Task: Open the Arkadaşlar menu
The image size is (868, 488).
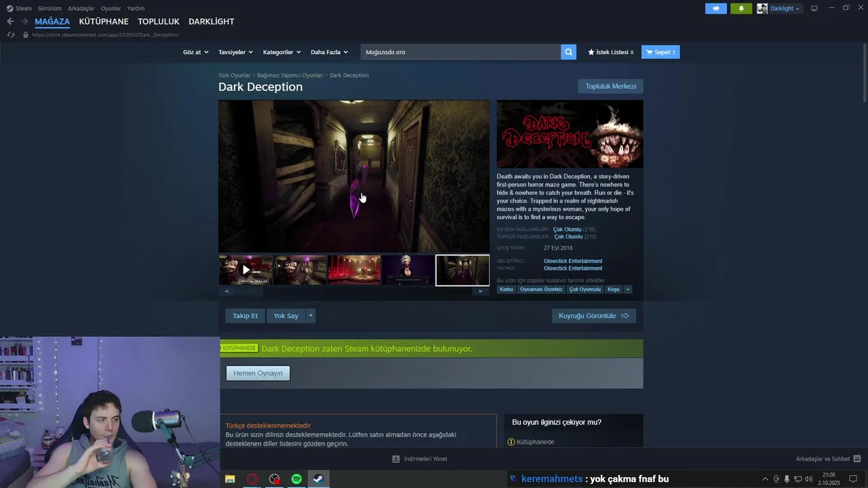Action: (81, 8)
